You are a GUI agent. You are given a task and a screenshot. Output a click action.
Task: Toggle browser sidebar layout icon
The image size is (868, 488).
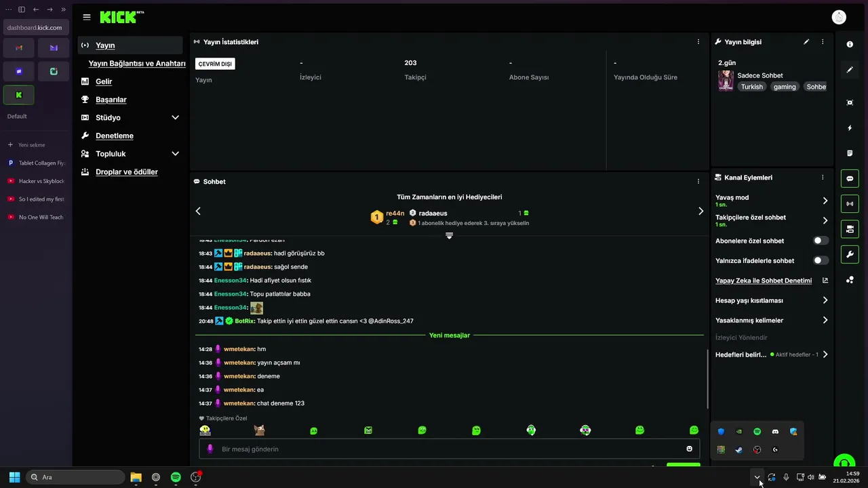[22, 9]
